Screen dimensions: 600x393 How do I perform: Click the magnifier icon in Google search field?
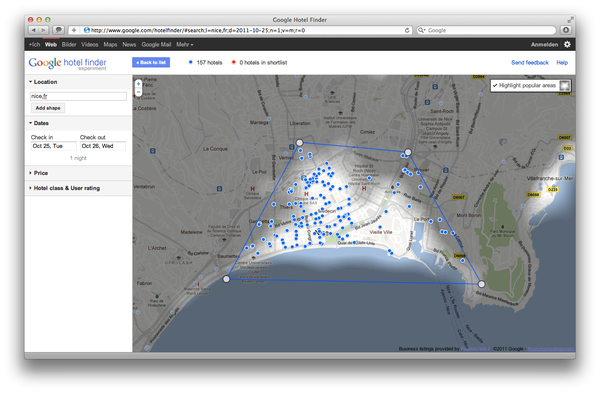click(421, 30)
